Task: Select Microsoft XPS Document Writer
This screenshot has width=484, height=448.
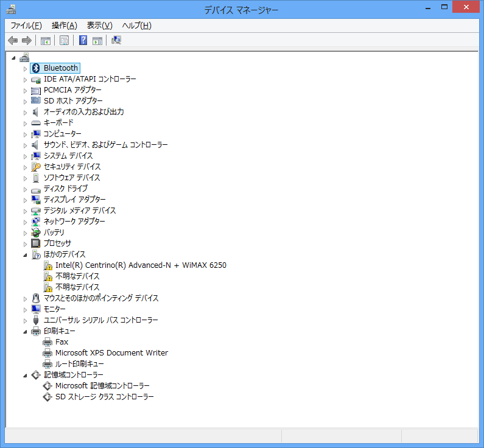Action: pyautogui.click(x=112, y=353)
